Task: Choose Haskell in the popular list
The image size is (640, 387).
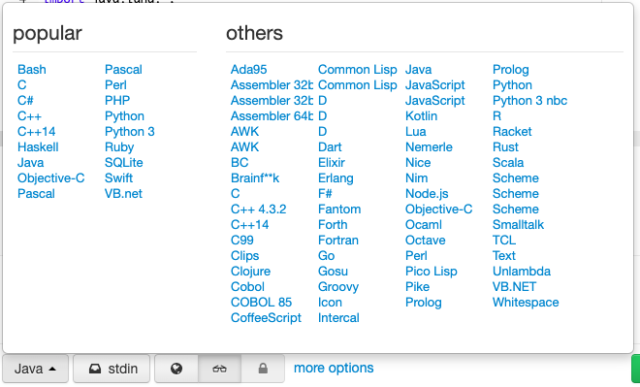Action: [38, 147]
